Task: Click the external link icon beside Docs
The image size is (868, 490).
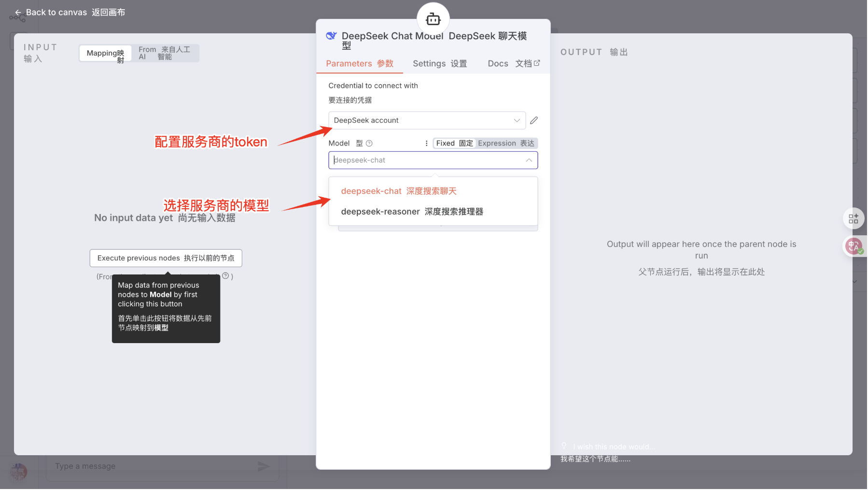Action: 537,63
